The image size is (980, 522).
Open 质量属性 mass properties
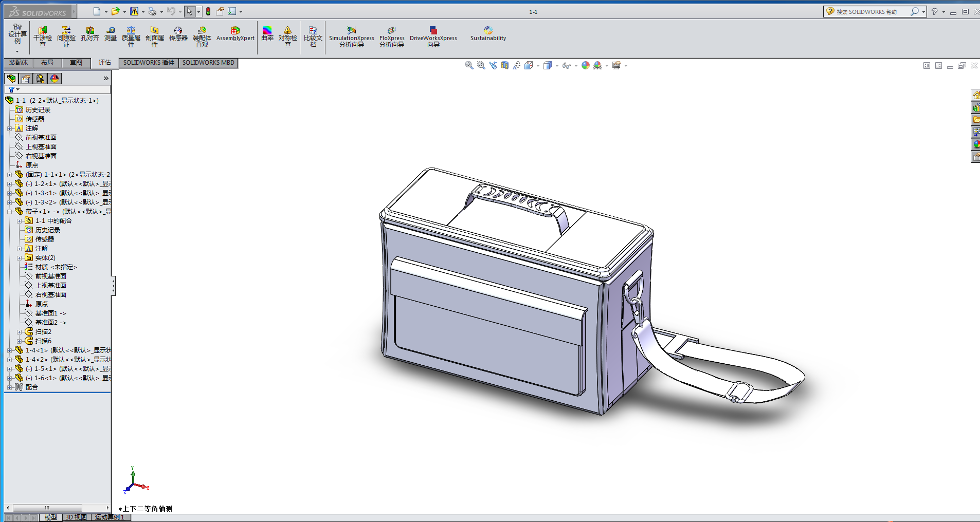click(x=131, y=37)
